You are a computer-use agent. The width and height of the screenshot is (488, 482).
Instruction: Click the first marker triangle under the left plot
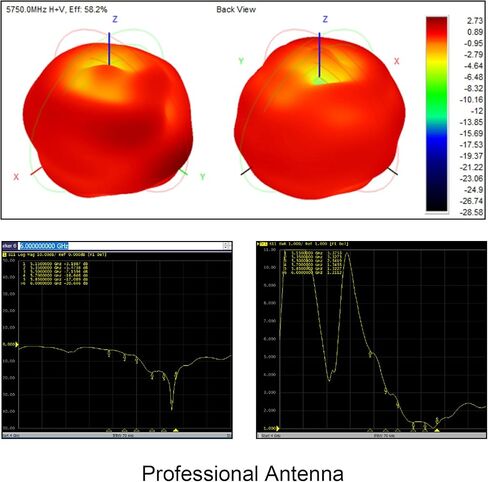pos(109,430)
